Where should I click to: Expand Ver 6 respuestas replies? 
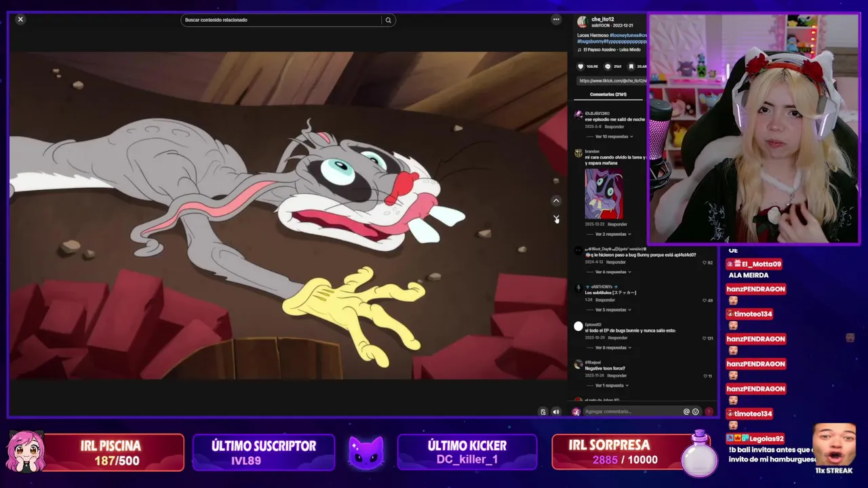[612, 272]
